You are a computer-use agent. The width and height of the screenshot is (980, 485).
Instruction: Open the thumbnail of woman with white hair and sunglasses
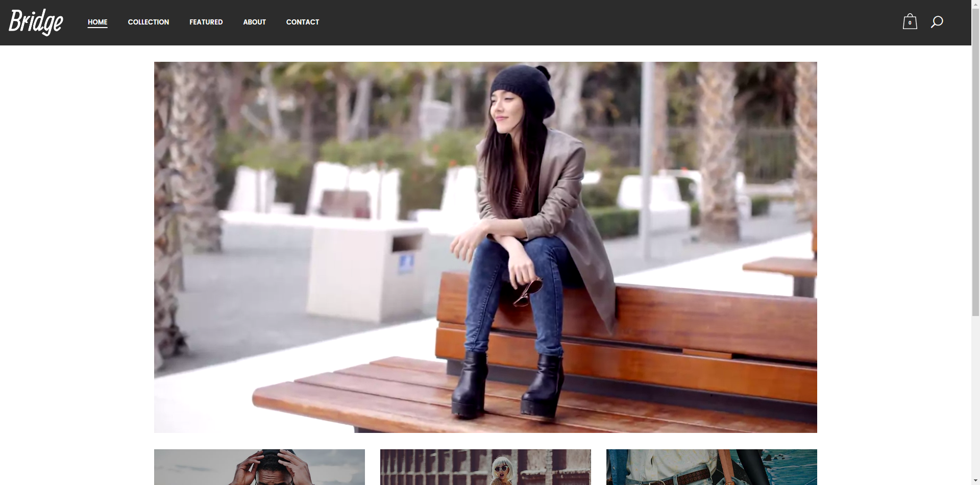click(x=485, y=467)
